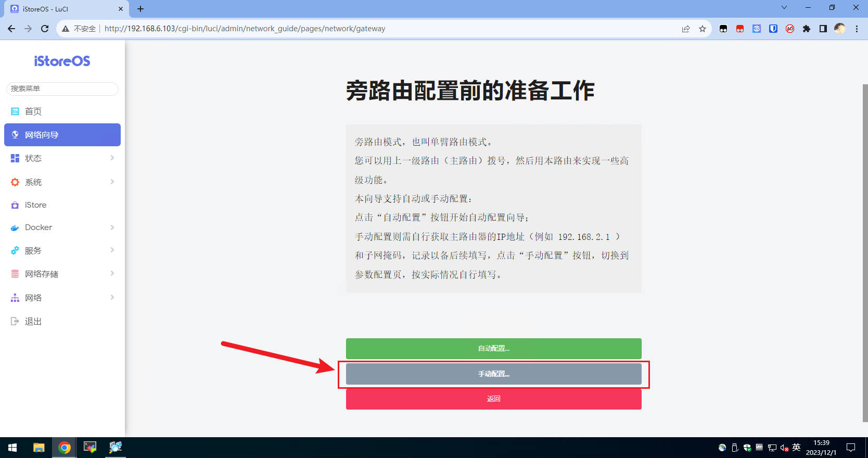Expand the 网络 submenu chevron
This screenshot has width=868, height=458.
[x=112, y=297]
